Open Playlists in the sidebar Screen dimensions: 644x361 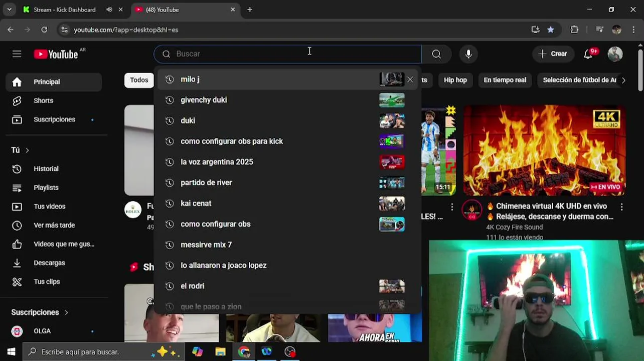point(54,188)
